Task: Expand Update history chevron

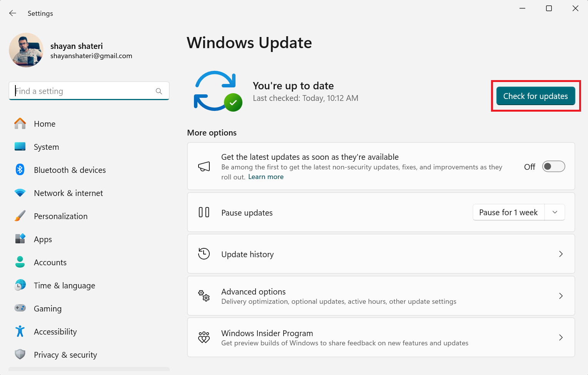Action: [561, 254]
